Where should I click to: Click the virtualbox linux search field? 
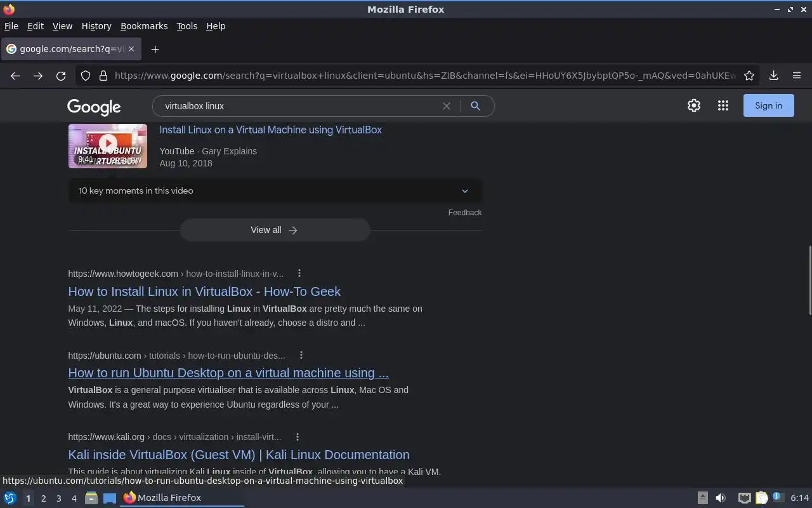pos(298,106)
